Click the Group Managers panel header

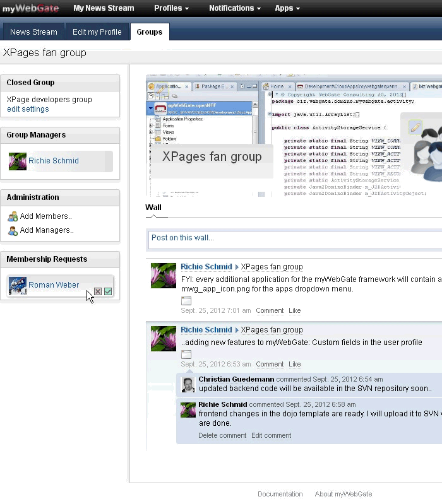pos(60,136)
